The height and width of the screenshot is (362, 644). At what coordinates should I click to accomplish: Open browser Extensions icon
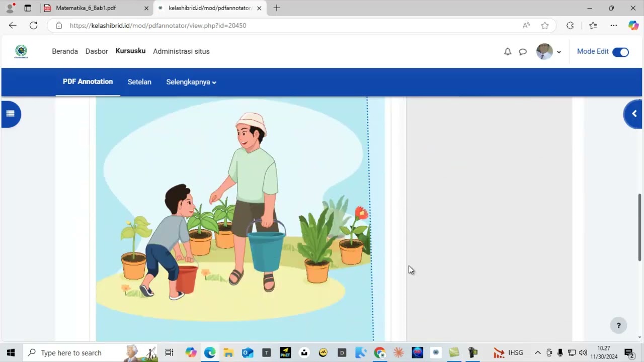tap(570, 25)
